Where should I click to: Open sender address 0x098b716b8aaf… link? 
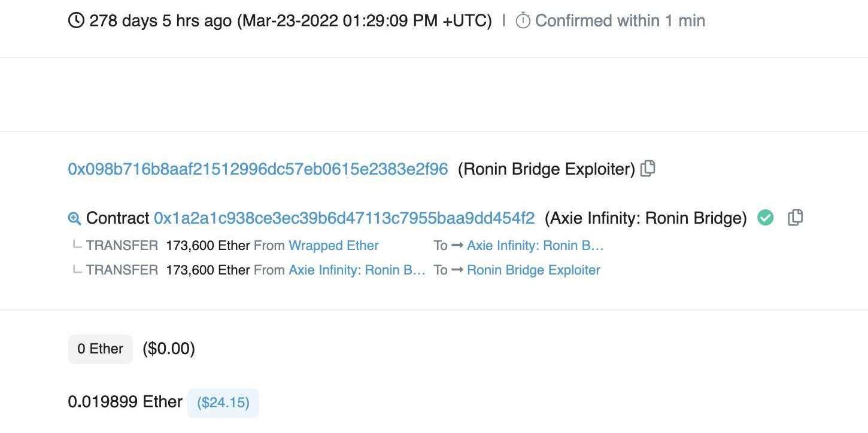257,169
